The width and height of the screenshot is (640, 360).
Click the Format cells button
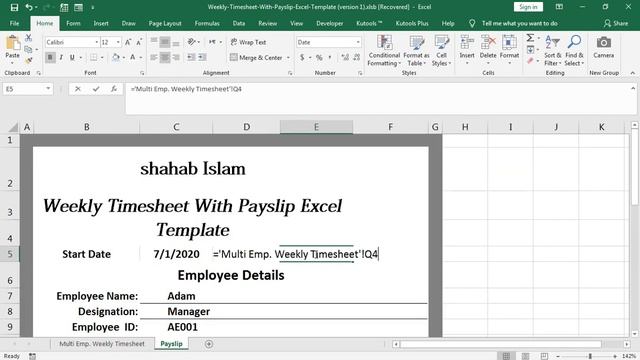[509, 50]
